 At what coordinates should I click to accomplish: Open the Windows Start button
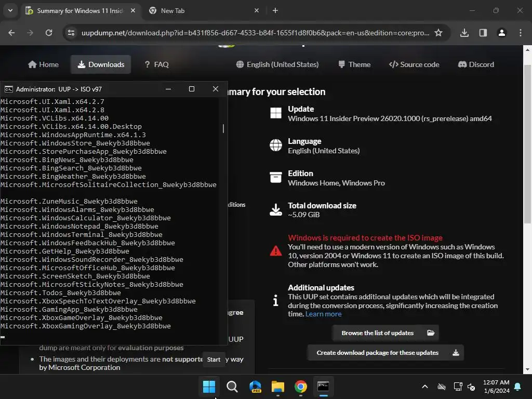[209, 387]
